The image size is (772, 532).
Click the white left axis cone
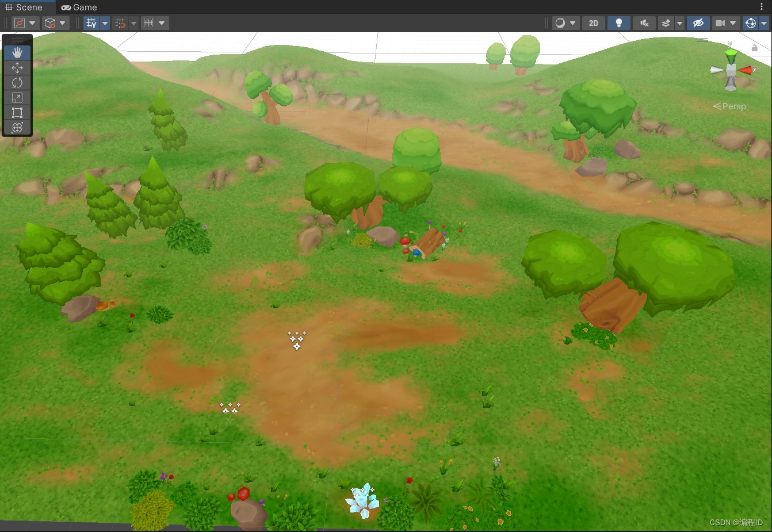[717, 70]
